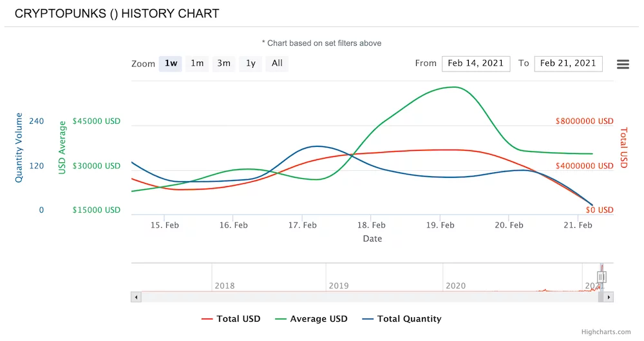Click the Quantity Volume axis title

tap(19, 148)
